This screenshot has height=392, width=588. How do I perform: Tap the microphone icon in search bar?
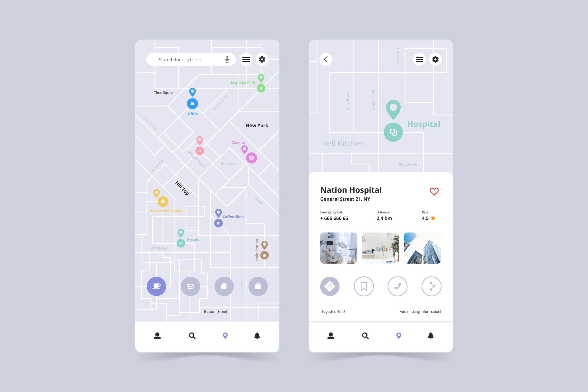click(x=227, y=59)
